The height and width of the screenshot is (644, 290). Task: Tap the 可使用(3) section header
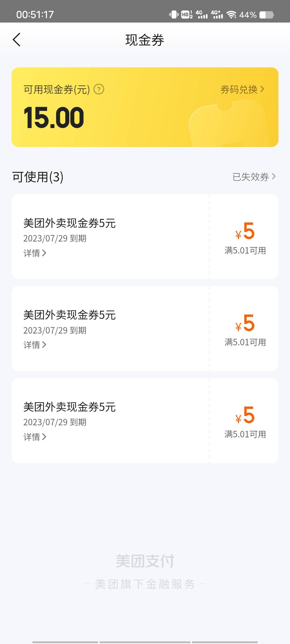38,177
